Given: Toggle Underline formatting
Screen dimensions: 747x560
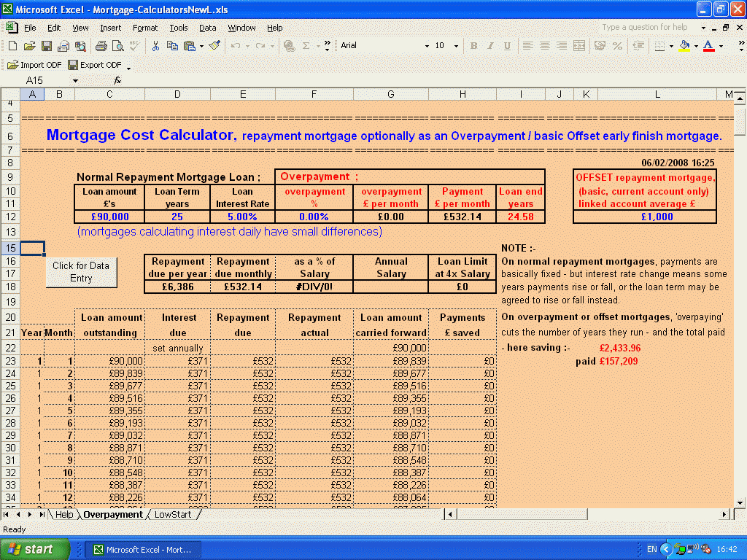Looking at the screenshot, I should [507, 46].
